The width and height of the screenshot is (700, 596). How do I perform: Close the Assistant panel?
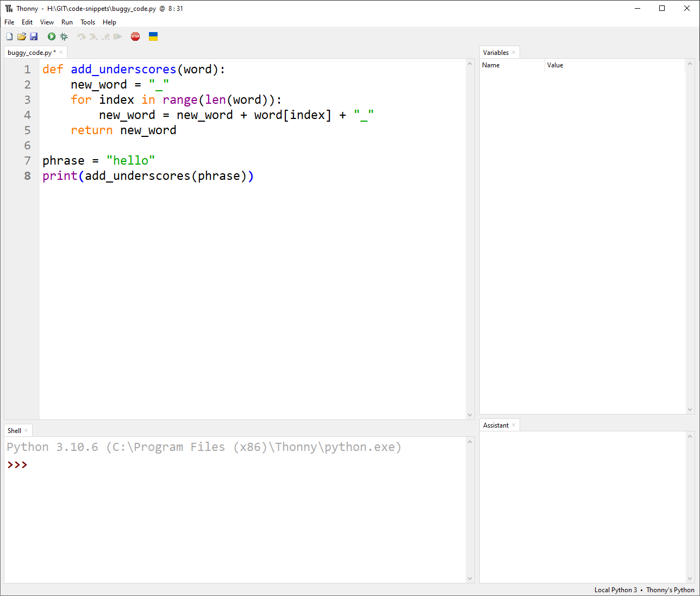[514, 425]
